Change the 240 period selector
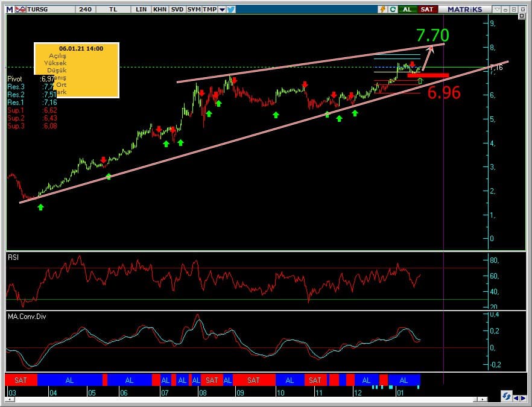The height and width of the screenshot is (407, 532). point(85,9)
